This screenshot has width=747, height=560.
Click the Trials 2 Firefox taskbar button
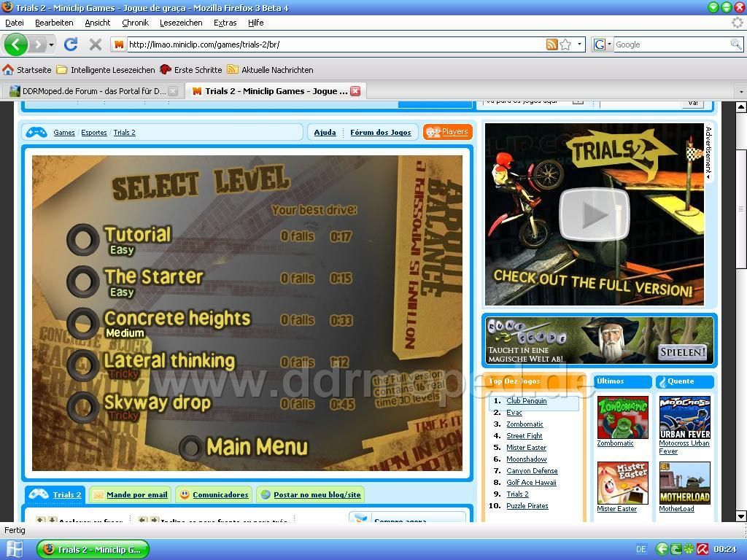coord(93,550)
